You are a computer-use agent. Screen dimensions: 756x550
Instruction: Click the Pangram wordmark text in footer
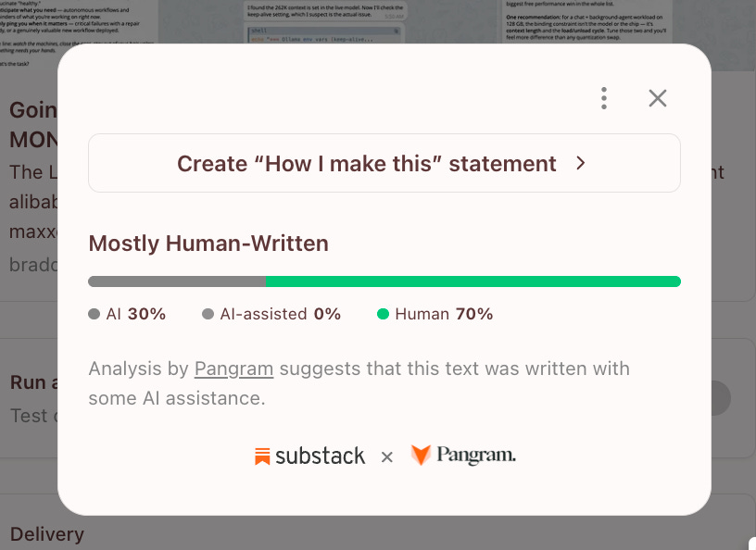pos(476,455)
